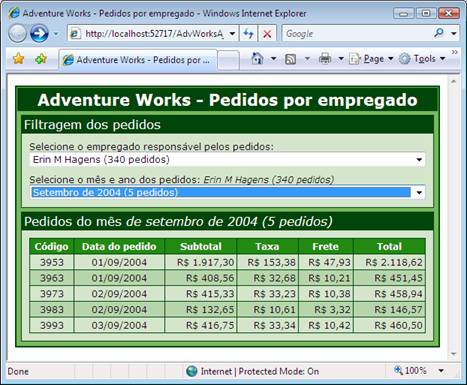Open the Page menu
This screenshot has width=467, height=385.
click(371, 59)
